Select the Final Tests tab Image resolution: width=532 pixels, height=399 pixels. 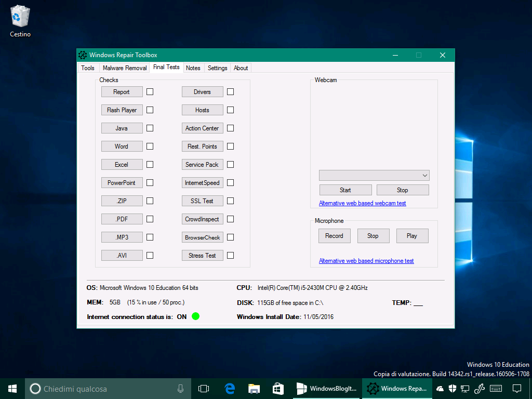(x=166, y=67)
